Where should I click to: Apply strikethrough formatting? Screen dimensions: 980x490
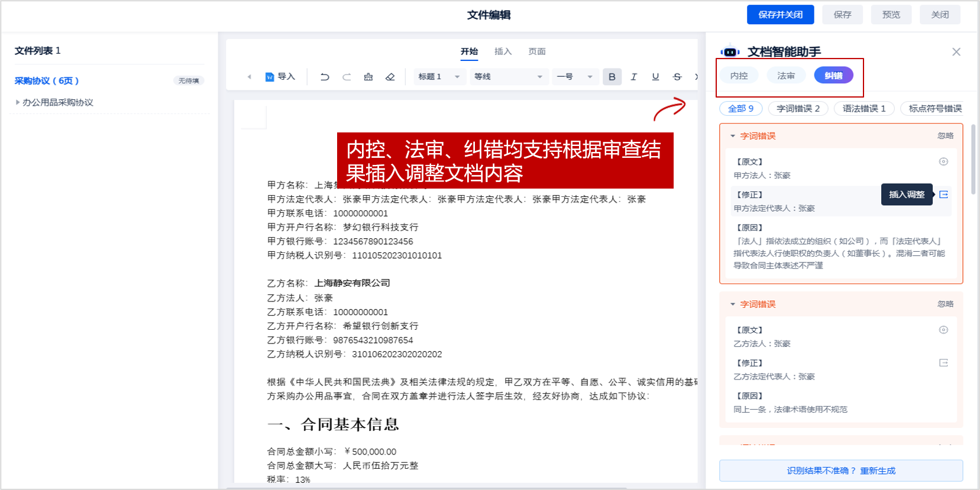pyautogui.click(x=677, y=77)
